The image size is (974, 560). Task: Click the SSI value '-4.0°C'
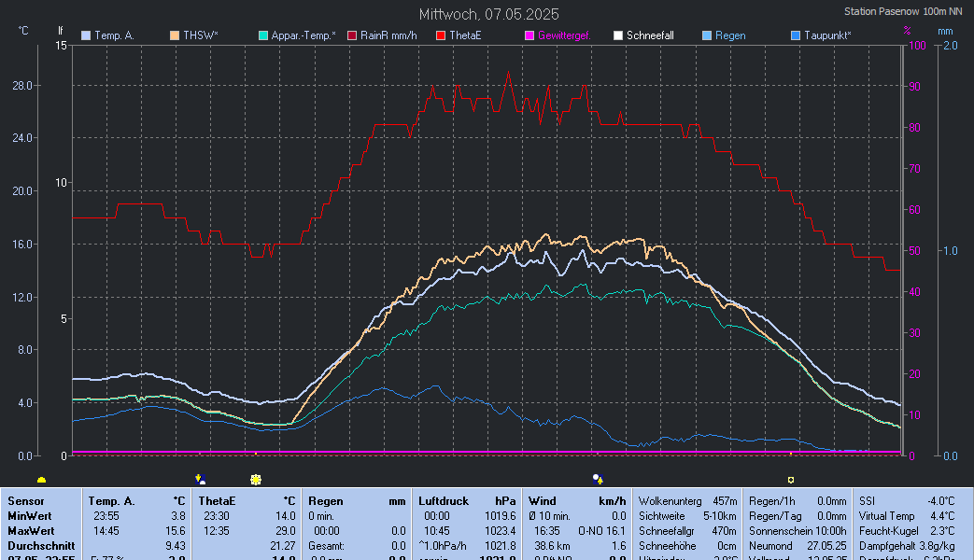pos(941,501)
